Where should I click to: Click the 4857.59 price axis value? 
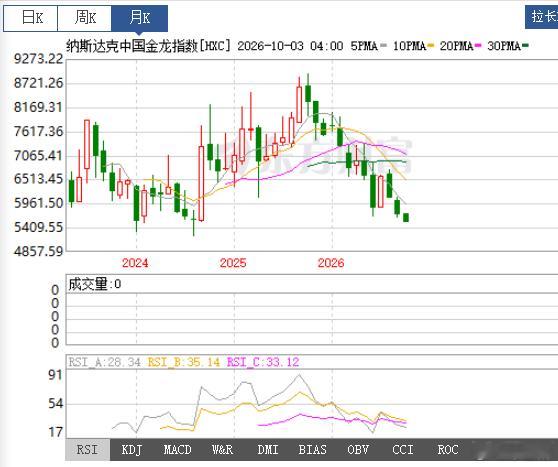click(38, 251)
